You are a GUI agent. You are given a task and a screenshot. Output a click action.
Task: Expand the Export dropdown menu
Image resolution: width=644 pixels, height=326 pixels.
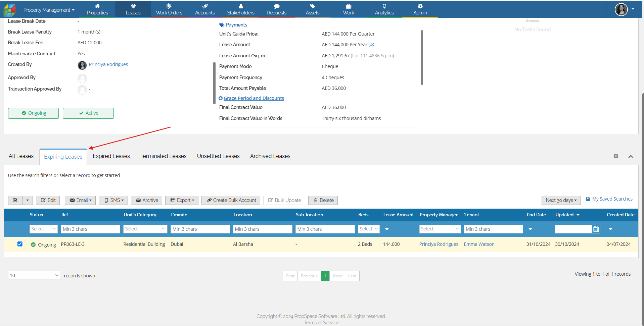tap(182, 200)
